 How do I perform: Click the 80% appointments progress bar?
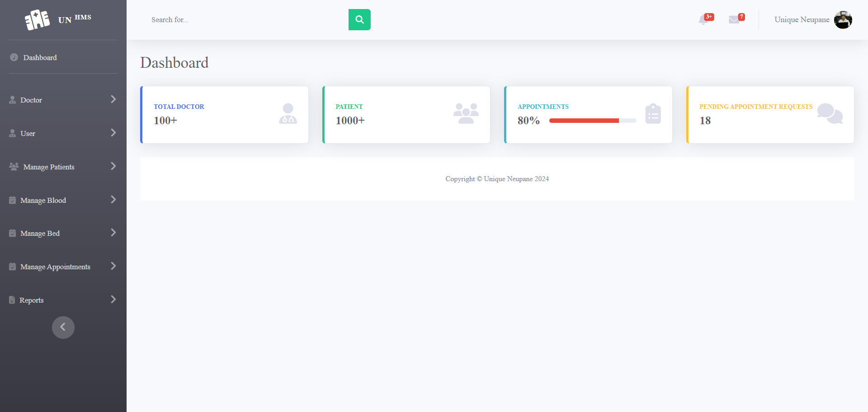[592, 121]
